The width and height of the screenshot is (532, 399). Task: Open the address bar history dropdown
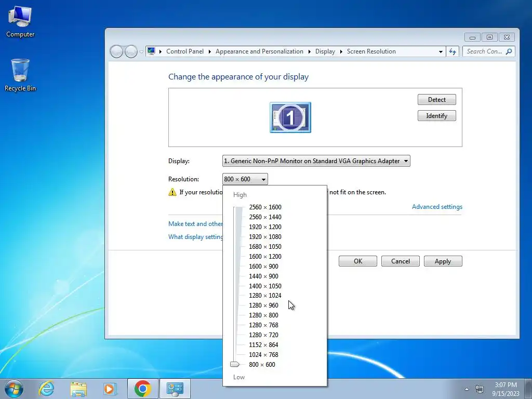(x=441, y=51)
